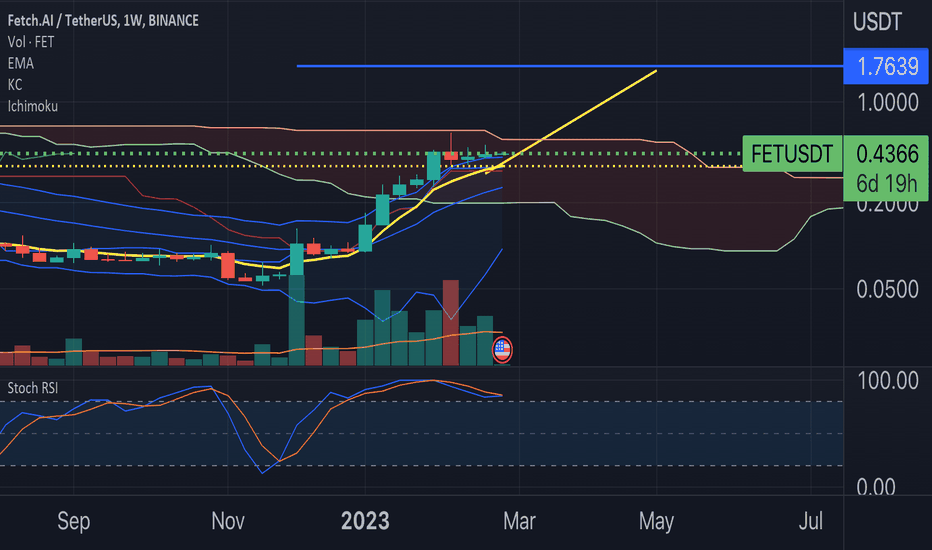Click the Mar label on time axis

(519, 521)
